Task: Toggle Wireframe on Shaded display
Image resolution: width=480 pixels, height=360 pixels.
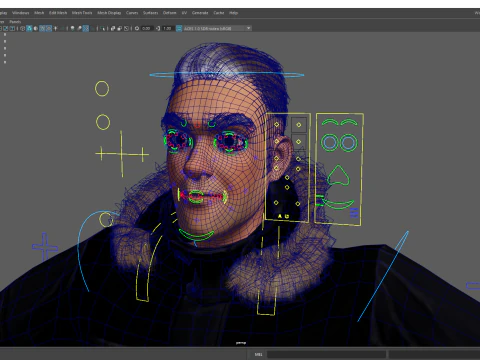Action: [x=42, y=28]
